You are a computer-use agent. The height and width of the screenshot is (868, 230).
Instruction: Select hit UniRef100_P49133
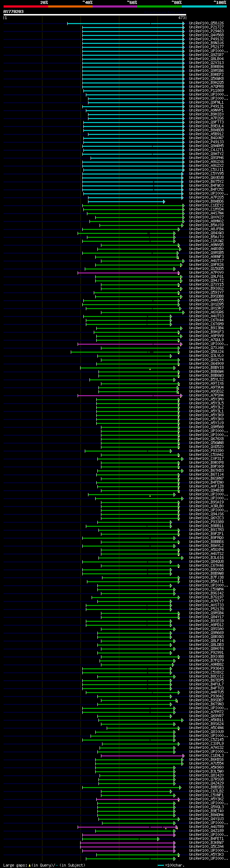coord(206,142)
